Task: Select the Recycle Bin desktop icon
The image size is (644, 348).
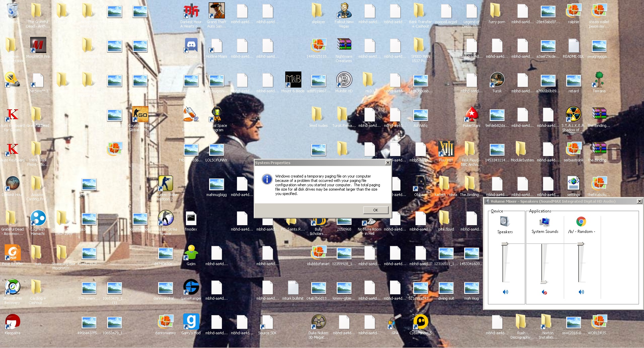Action: pos(12,10)
